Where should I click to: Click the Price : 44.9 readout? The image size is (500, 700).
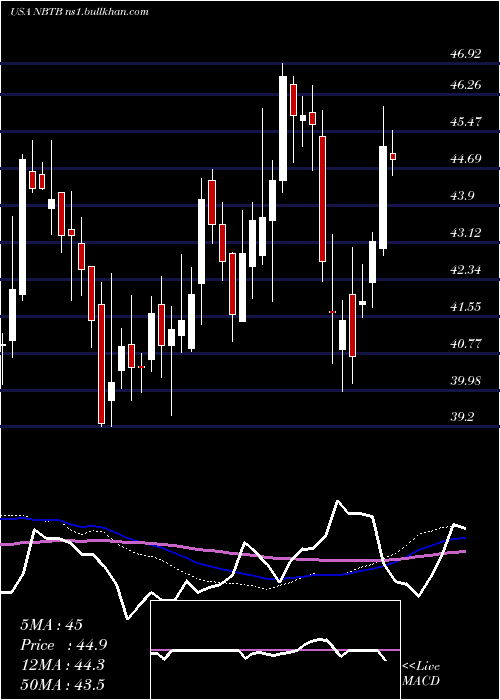pos(63,645)
